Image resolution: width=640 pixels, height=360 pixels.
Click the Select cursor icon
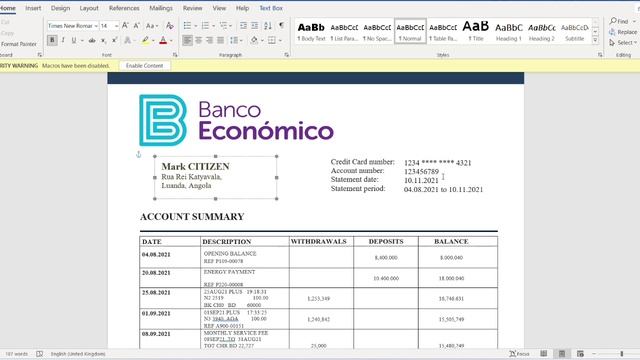tap(612, 42)
